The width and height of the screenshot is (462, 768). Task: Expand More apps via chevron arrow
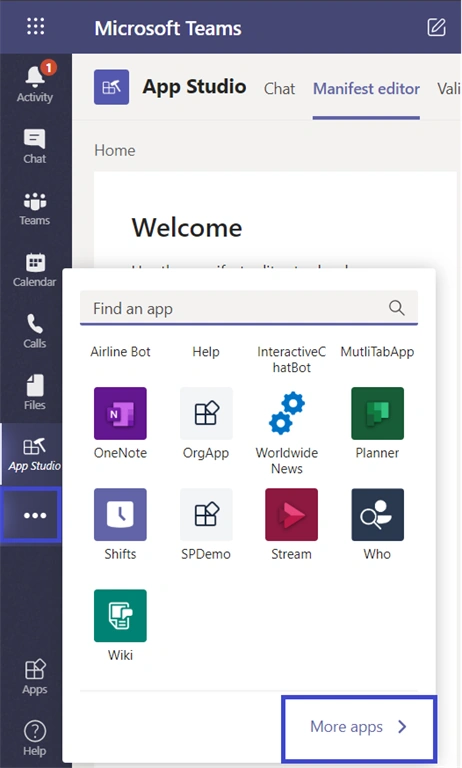pyautogui.click(x=402, y=726)
